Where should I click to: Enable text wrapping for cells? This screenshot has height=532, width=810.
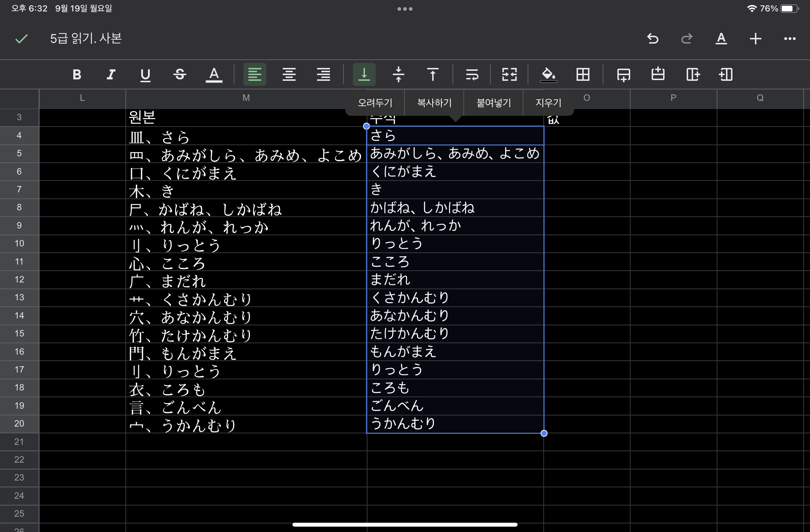click(472, 74)
